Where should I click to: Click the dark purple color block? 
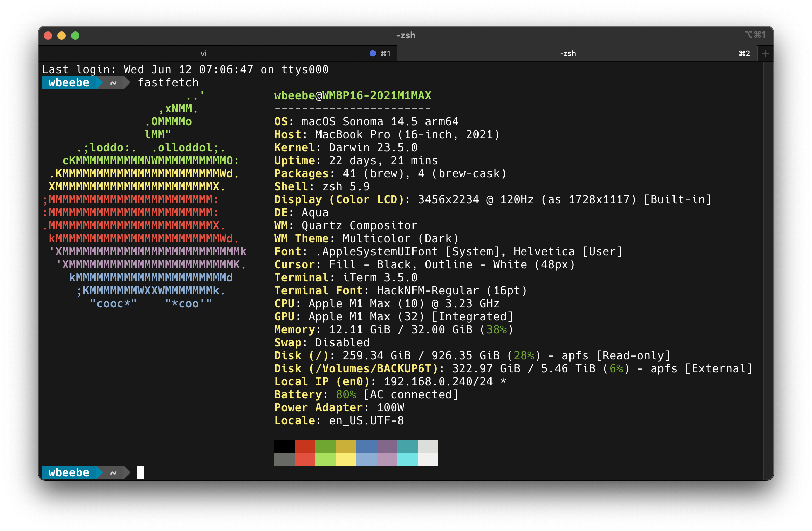(387, 446)
